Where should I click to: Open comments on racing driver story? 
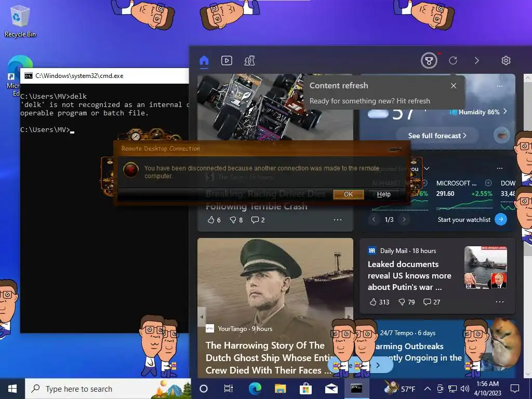(x=258, y=220)
